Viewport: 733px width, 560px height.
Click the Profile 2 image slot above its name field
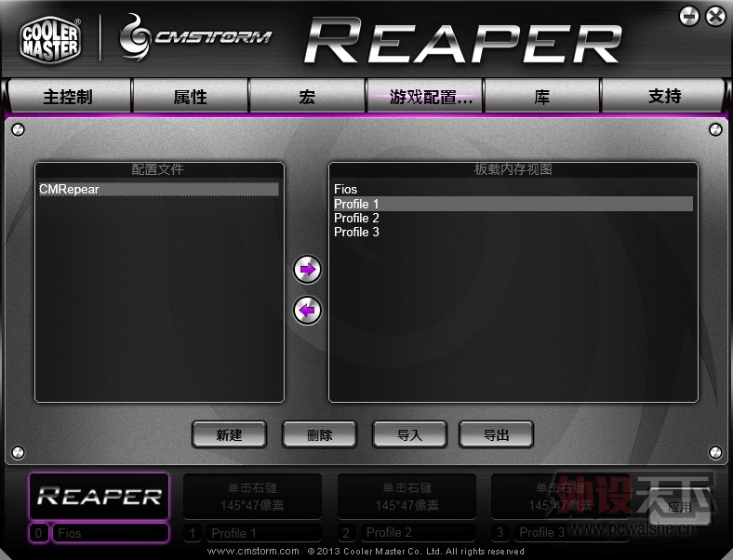point(406,496)
